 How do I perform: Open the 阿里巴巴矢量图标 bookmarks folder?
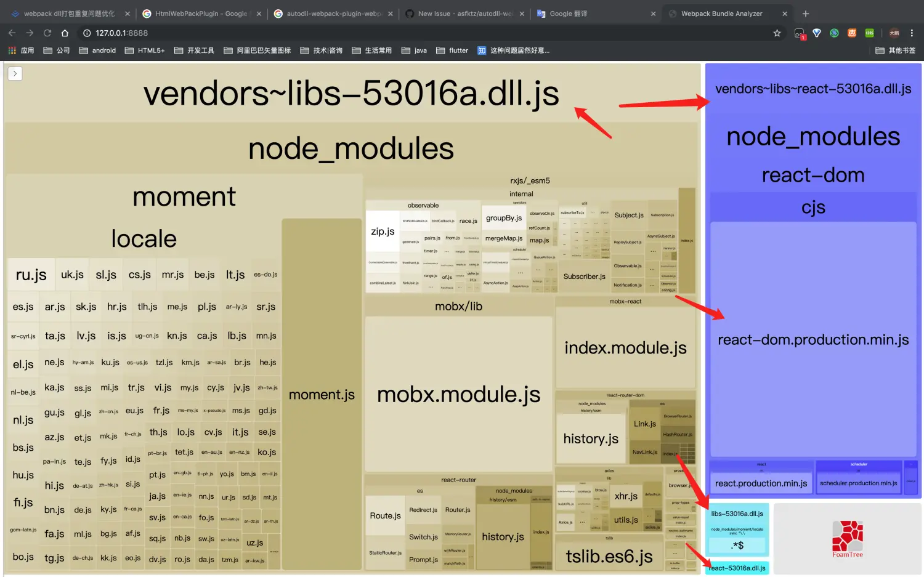[257, 50]
